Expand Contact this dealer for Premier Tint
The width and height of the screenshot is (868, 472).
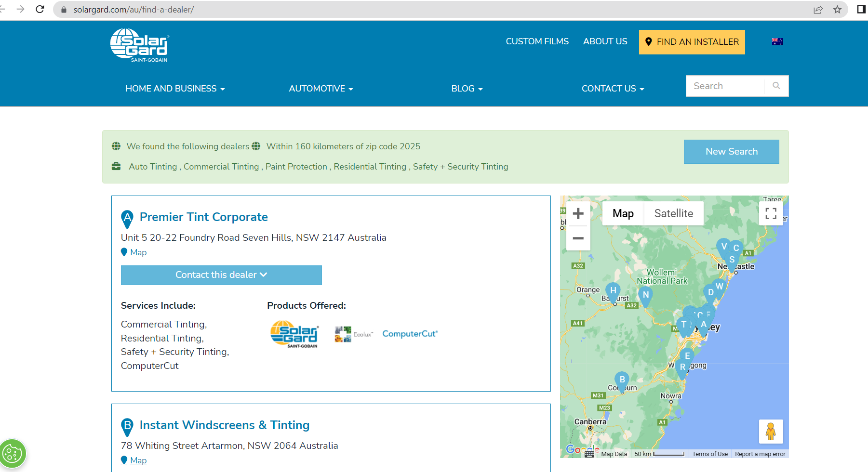point(221,275)
